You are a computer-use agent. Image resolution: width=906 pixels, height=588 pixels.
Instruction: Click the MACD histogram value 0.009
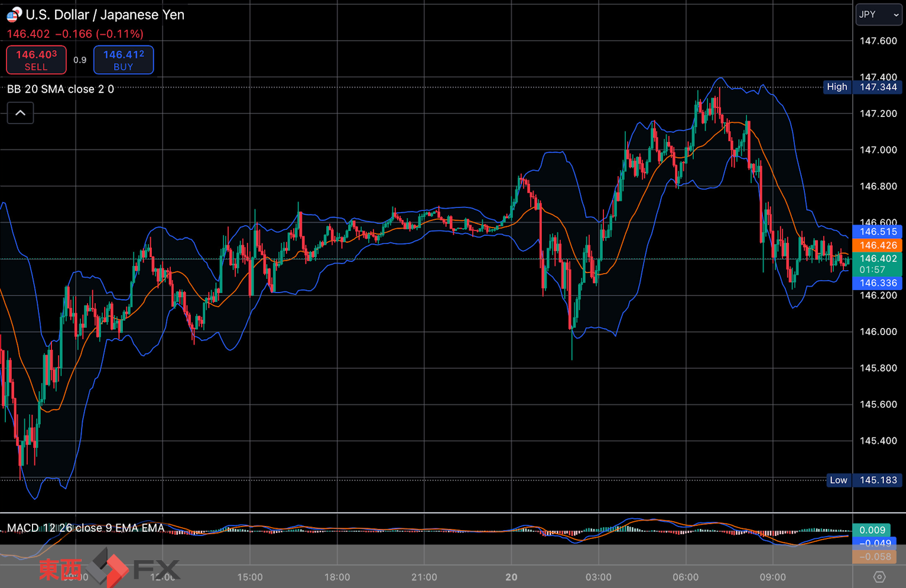point(873,530)
